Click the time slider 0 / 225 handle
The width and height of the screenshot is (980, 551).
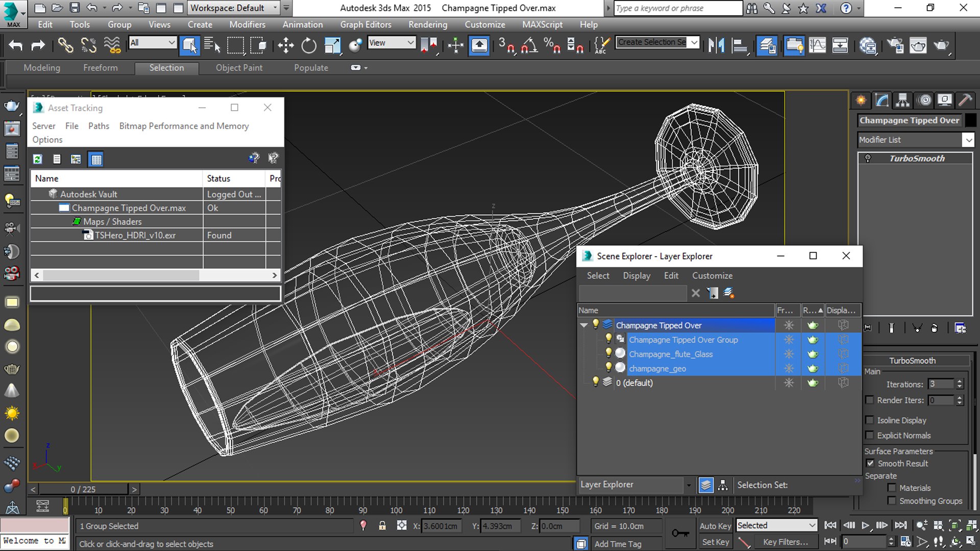click(83, 489)
